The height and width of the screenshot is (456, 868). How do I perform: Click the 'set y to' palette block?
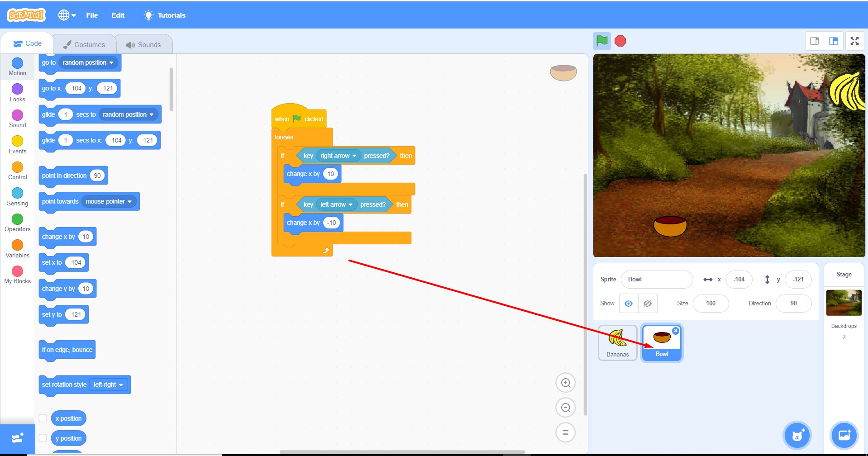click(x=63, y=314)
